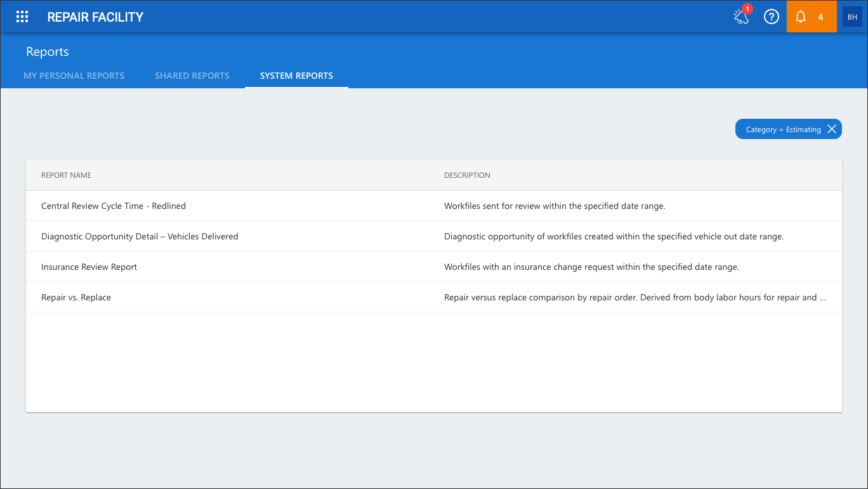The width and height of the screenshot is (868, 489).
Task: Select the System Reports tab
Action: point(296,76)
